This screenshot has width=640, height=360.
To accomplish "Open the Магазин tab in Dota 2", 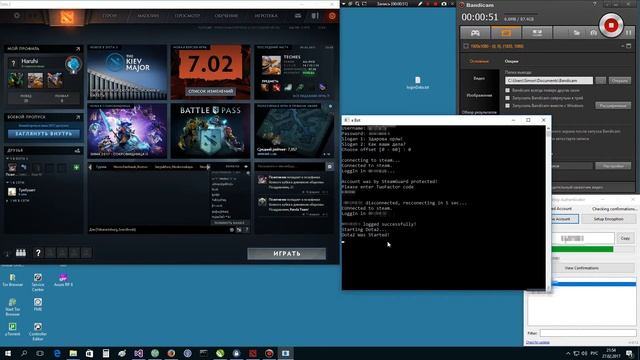I will point(148,16).
